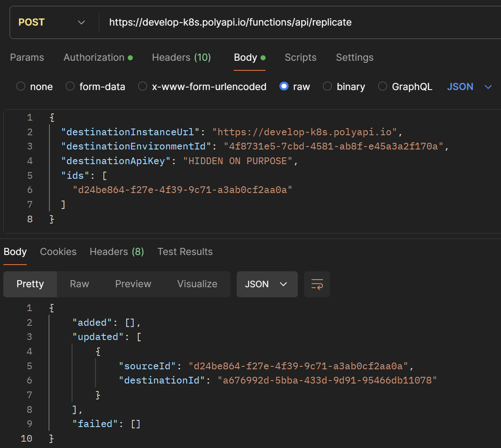Click the destinationId value a676992d
501x448 pixels.
(x=327, y=380)
